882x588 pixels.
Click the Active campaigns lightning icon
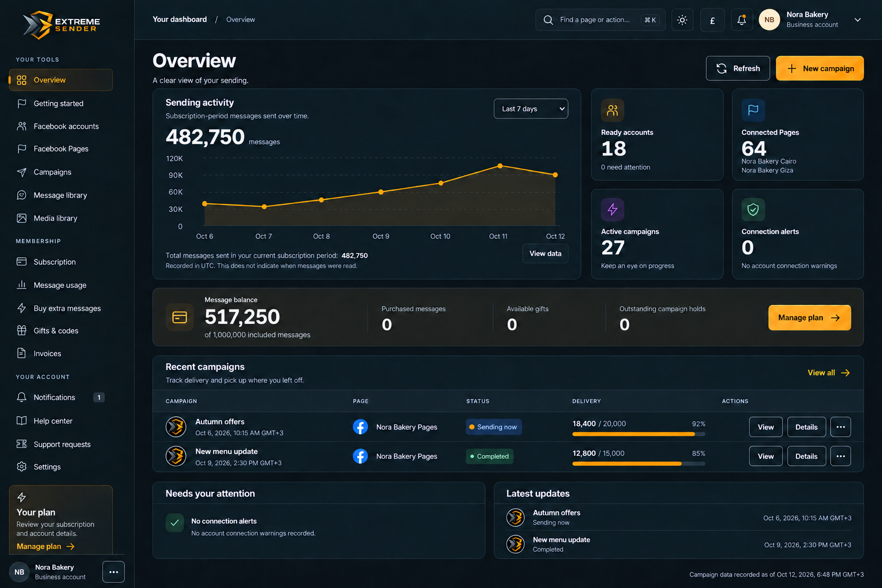pos(613,210)
